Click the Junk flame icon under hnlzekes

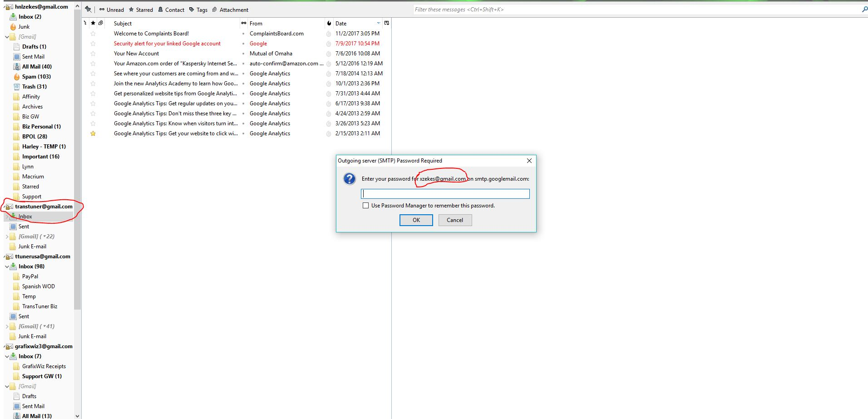pos(13,27)
